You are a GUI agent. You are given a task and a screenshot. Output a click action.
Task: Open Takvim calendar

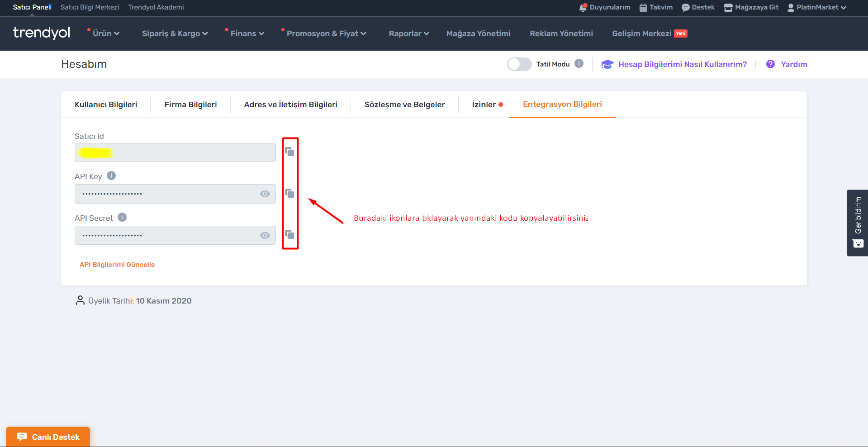click(656, 7)
